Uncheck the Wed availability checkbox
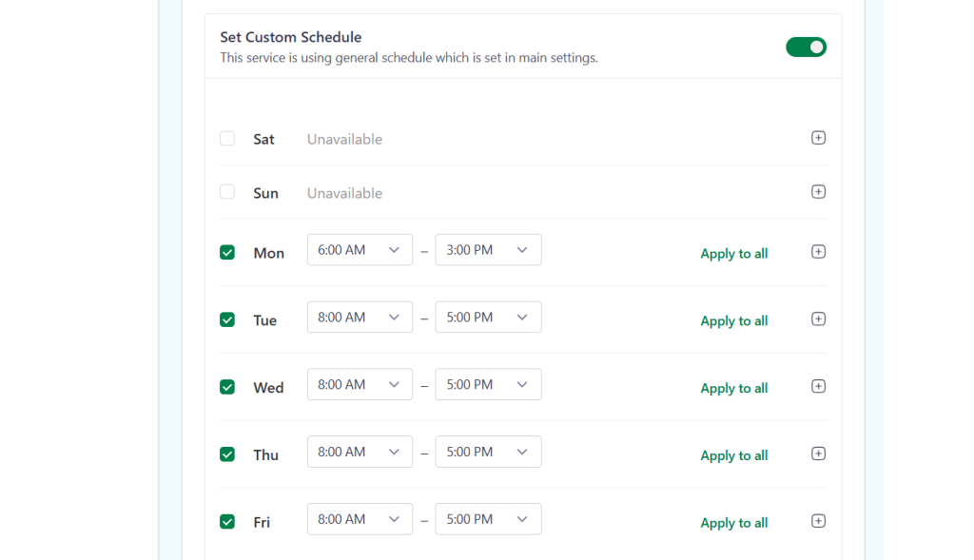The width and height of the screenshot is (974, 560). [227, 387]
